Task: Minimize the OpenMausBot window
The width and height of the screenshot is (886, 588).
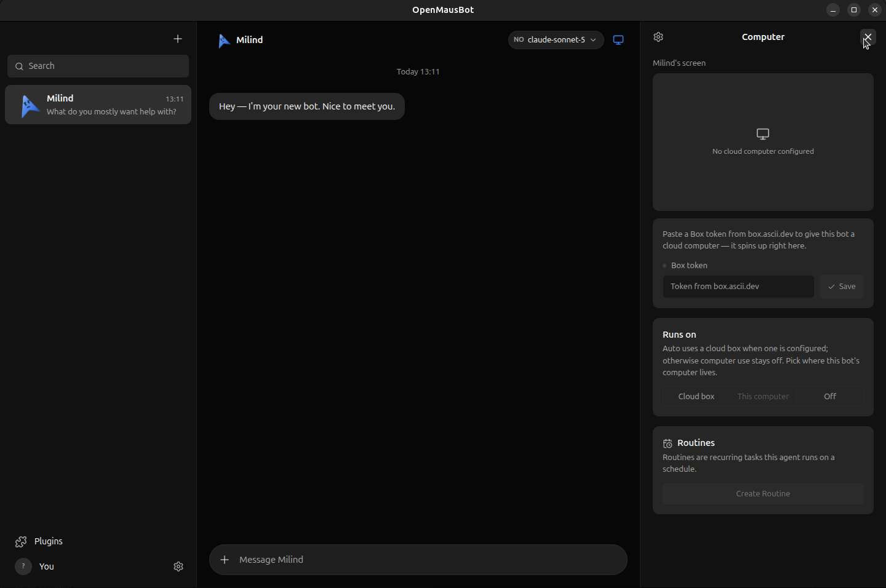Action: (833, 10)
